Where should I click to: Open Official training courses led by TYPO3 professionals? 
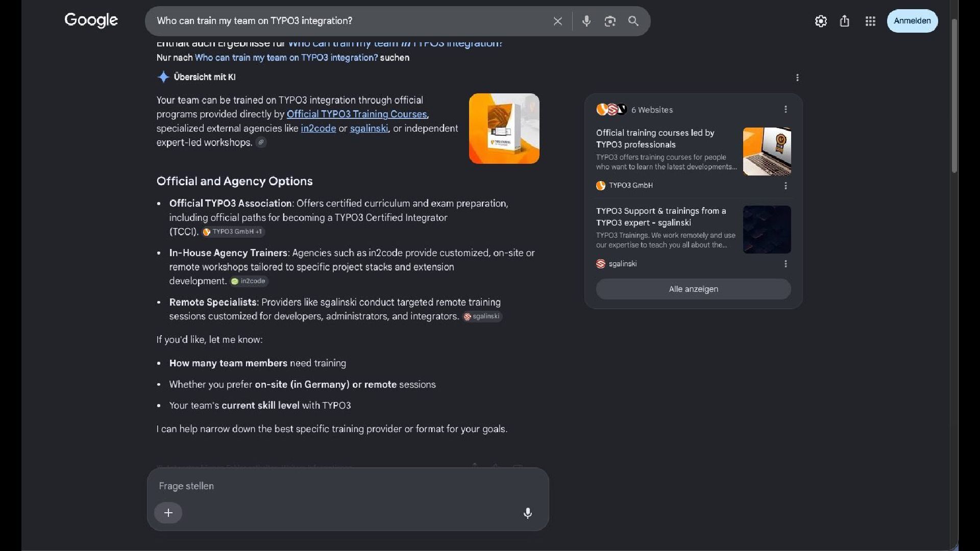coord(655,138)
